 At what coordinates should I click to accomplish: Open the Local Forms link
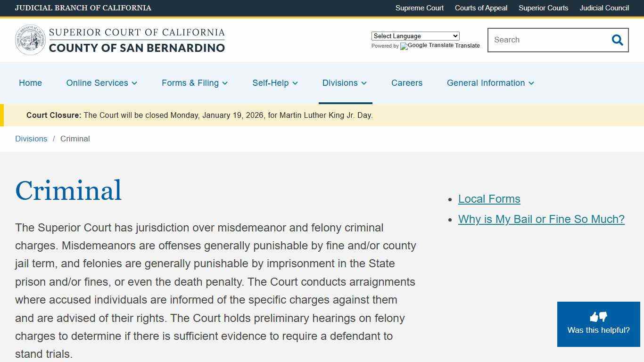coord(489,199)
